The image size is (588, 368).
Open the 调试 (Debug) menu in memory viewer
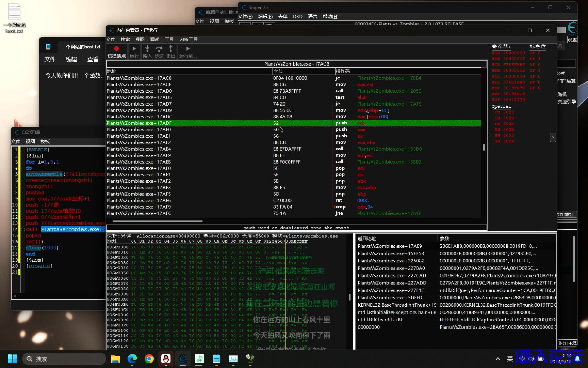155,40
